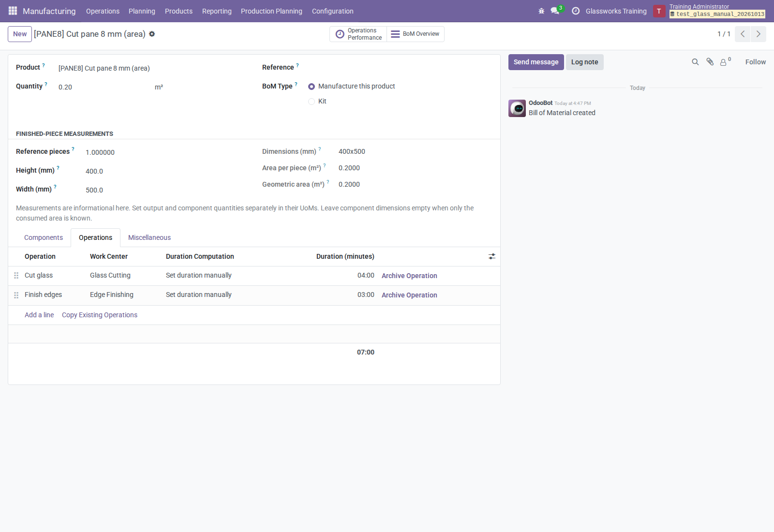Screen dimensions: 774x532
Task: Click the New button
Action: pos(20,34)
